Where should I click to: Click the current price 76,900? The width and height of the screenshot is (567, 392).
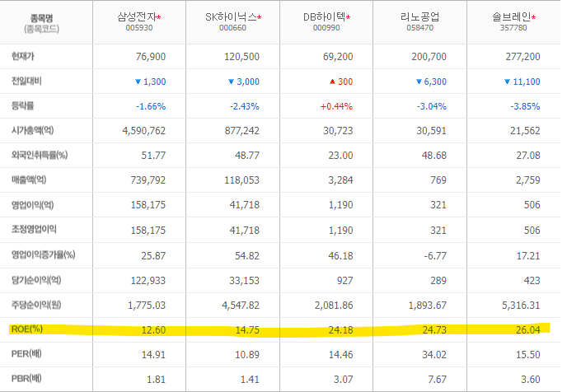click(151, 57)
